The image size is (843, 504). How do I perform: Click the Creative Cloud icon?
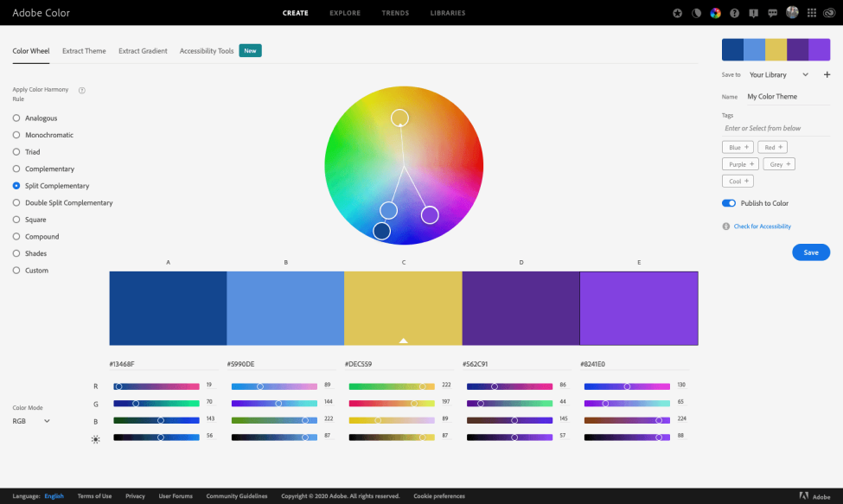click(x=829, y=13)
